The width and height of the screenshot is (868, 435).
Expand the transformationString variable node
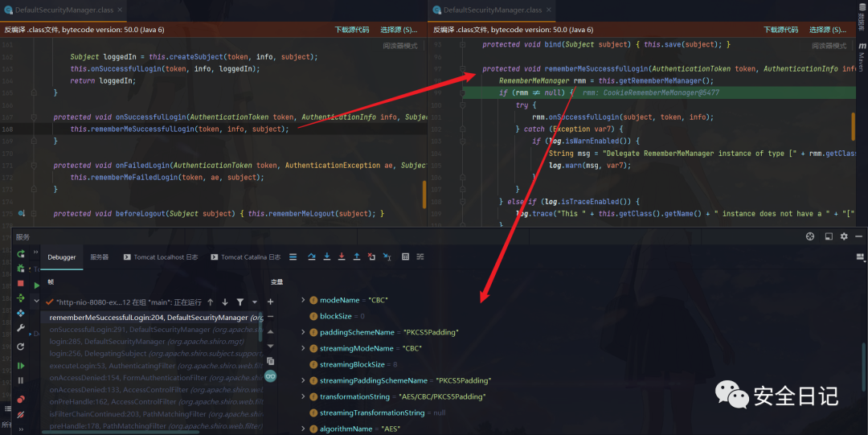click(303, 396)
